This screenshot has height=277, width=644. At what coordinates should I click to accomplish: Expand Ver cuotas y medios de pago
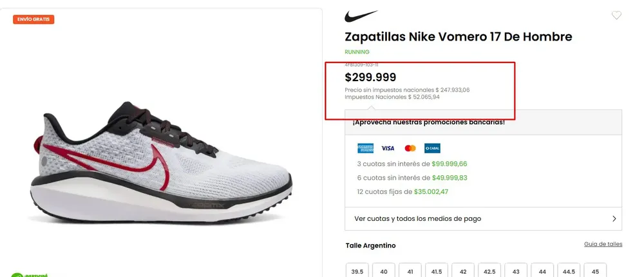point(418,218)
